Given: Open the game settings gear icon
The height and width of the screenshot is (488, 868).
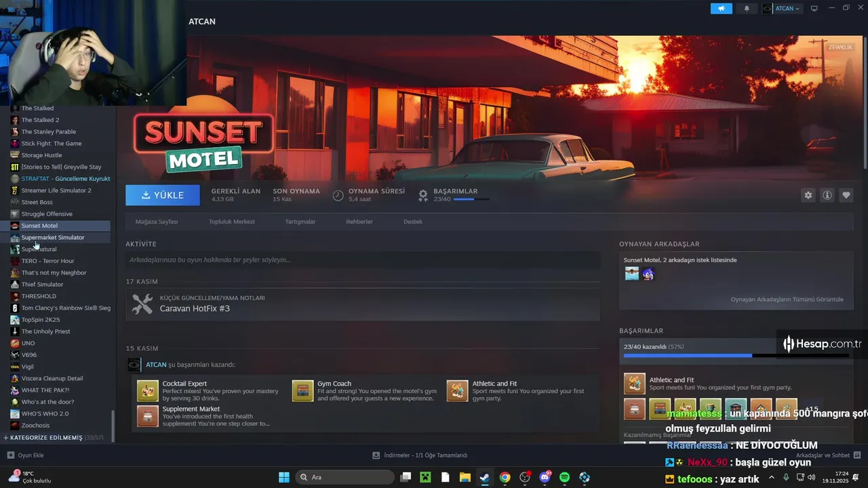Looking at the screenshot, I should point(808,195).
